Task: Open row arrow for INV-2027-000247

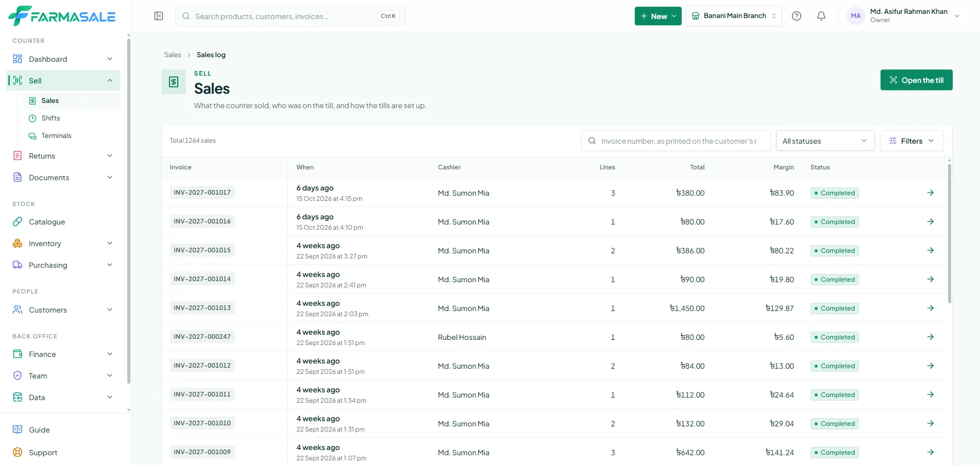Action: (931, 337)
